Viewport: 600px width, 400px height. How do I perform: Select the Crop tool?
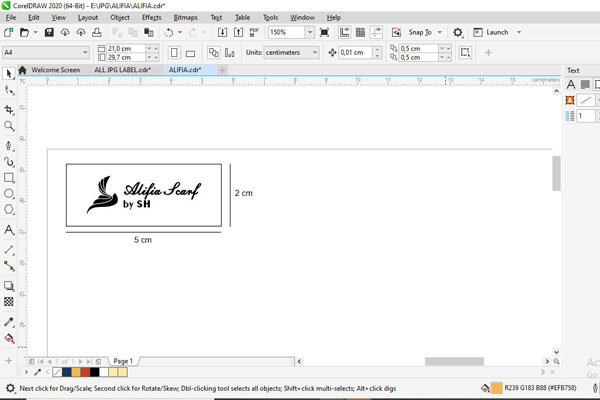coord(9,109)
